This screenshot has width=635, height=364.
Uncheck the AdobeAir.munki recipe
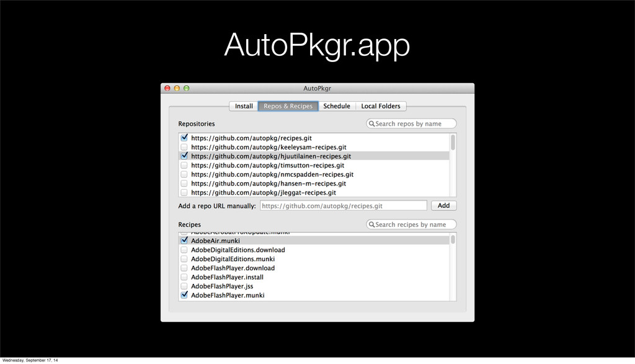point(184,241)
